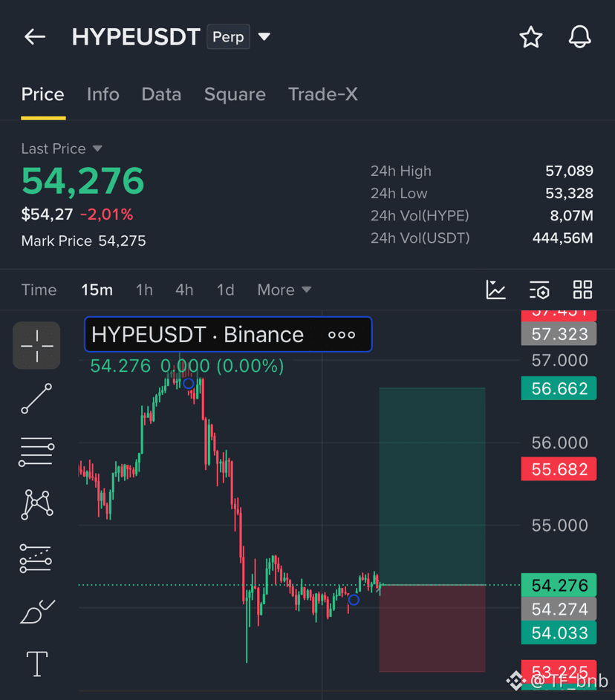Select the trend line drawing tool
615x700 pixels.
36,399
